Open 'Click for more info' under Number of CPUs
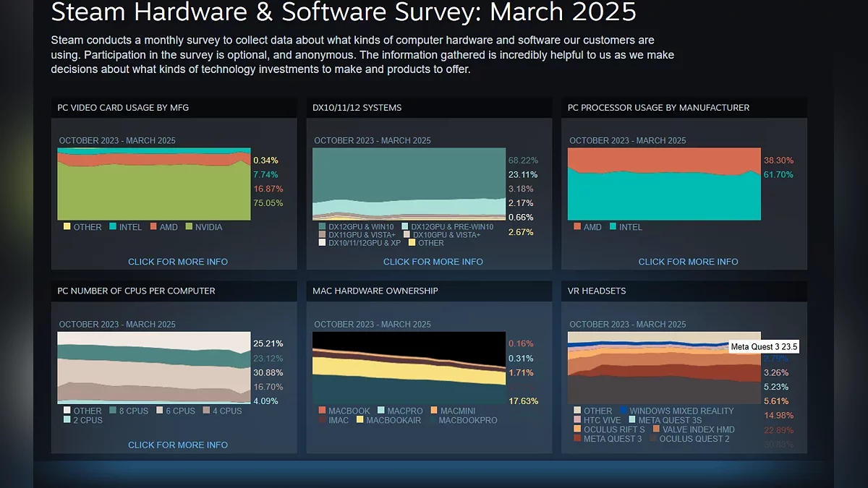 tap(178, 445)
